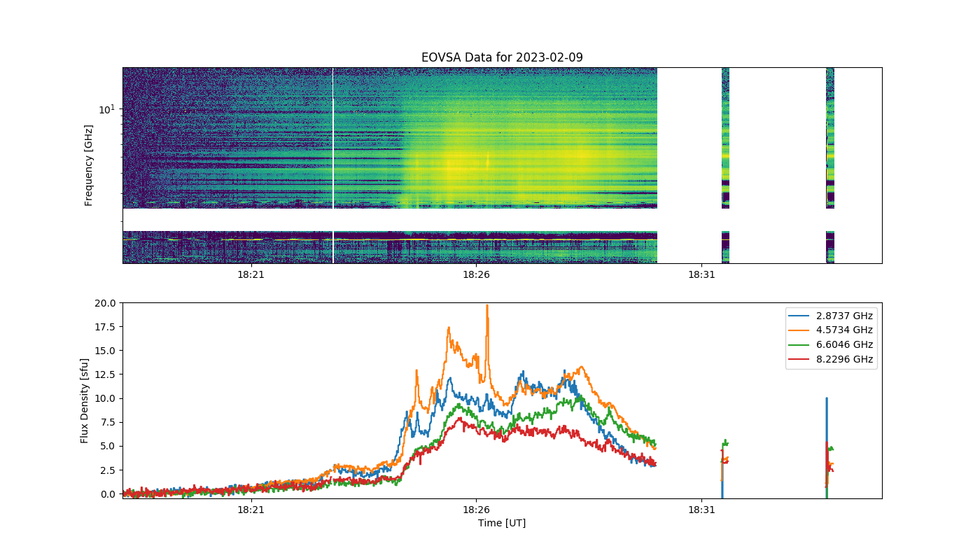Click the 18:26 tick under the spectrogram

tap(476, 274)
